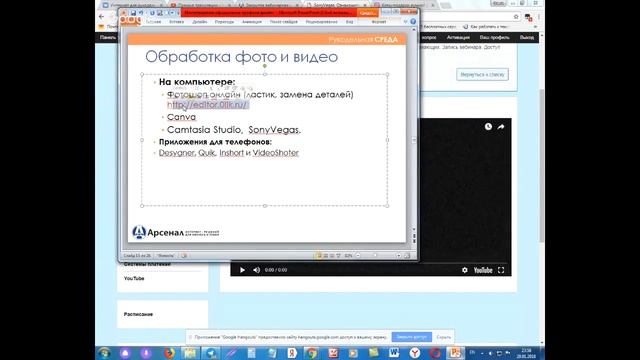
Task: Open Telegram from the taskbar
Action: (x=211, y=353)
